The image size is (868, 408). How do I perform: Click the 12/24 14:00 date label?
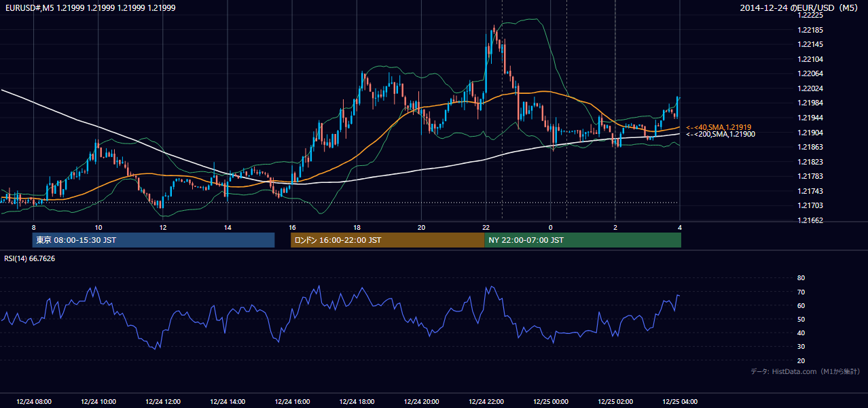(x=228, y=401)
